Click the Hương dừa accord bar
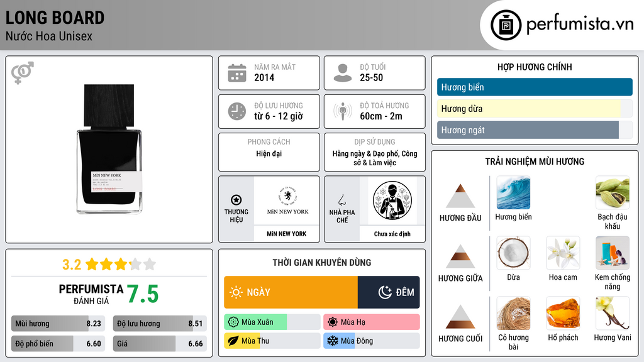Viewport: 644px width, 362px height. [x=535, y=108]
